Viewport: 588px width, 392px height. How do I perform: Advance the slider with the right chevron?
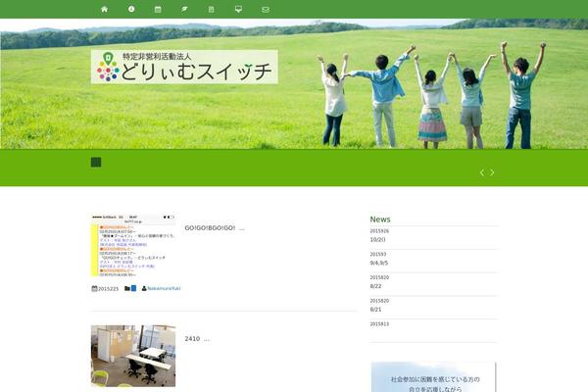(492, 172)
